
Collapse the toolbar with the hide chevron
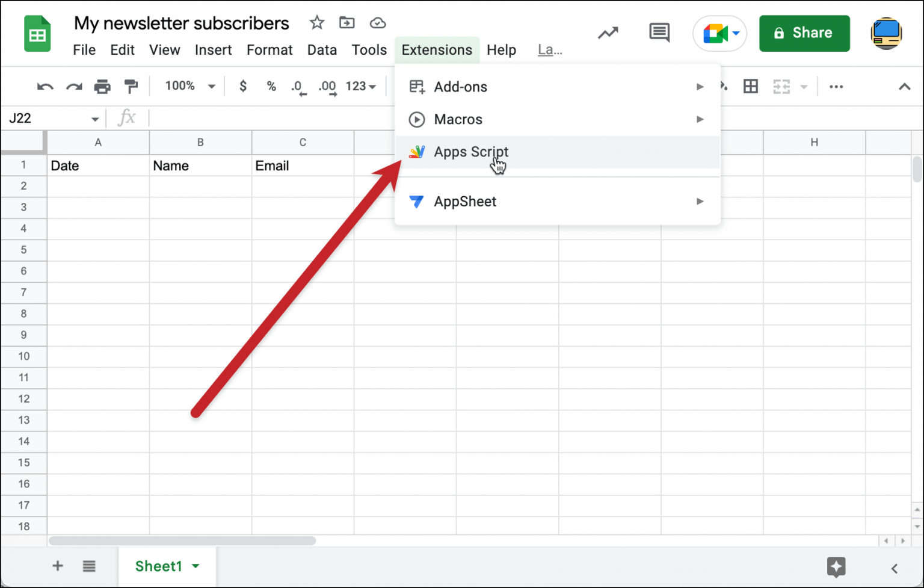click(x=905, y=86)
